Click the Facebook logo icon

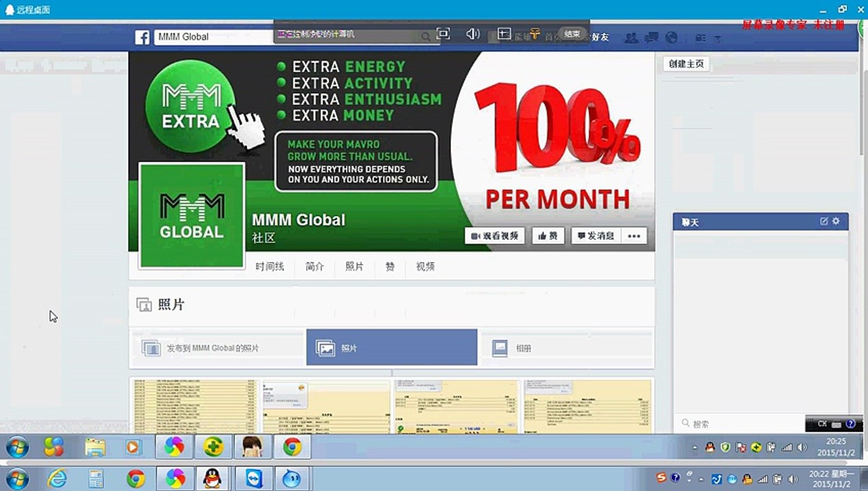142,37
